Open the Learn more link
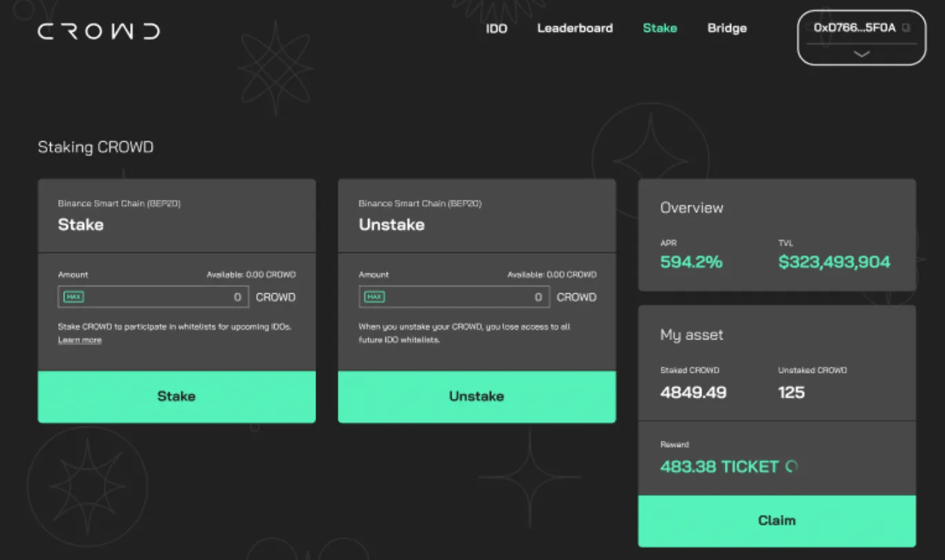The width and height of the screenshot is (945, 560). click(x=80, y=340)
